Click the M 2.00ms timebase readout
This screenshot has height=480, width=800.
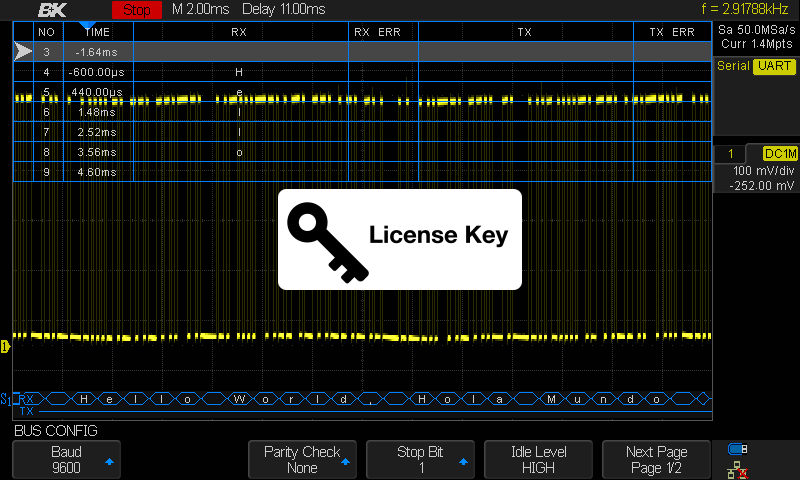(x=200, y=10)
